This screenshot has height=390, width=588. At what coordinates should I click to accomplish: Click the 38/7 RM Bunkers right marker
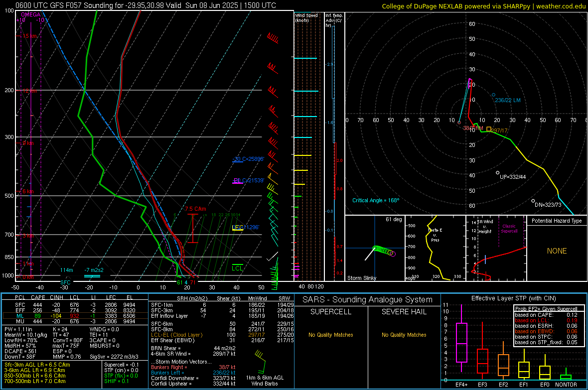point(472,128)
